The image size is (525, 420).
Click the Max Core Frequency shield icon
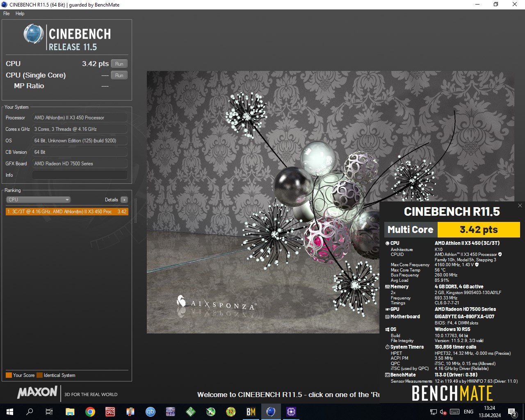click(477, 265)
